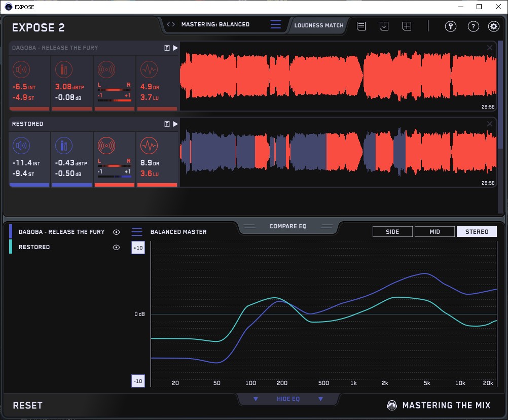508x420 pixels.
Task: Remove the Dagoba track with X
Action: point(490,48)
